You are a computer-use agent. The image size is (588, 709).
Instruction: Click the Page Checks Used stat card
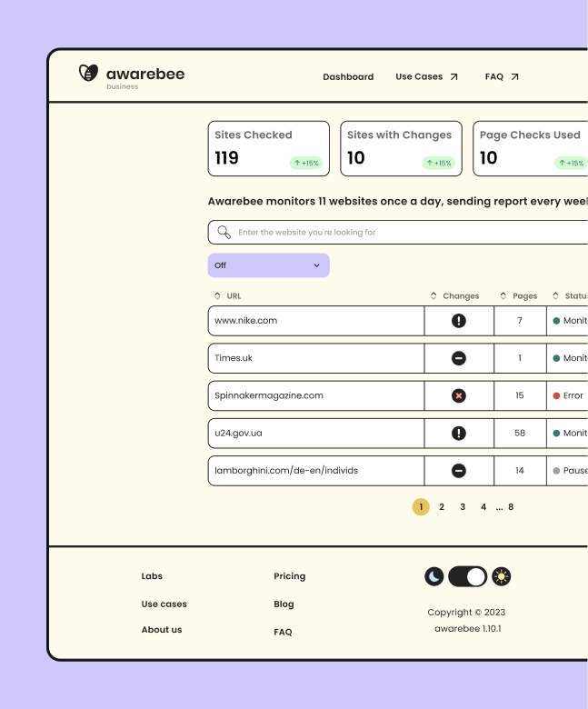tap(531, 148)
